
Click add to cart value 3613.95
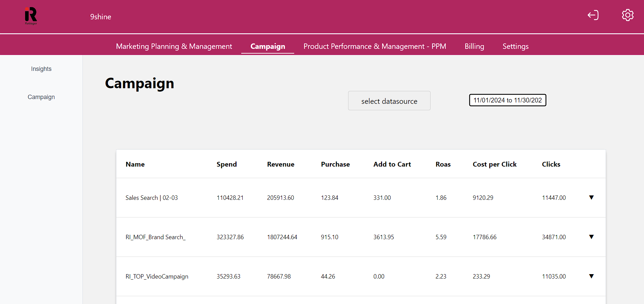(x=383, y=237)
